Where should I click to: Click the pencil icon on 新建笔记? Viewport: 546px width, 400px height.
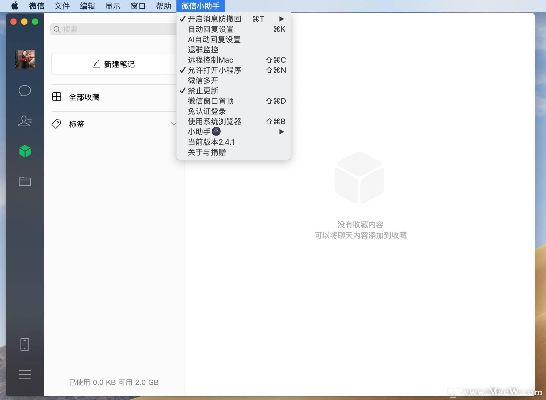click(x=96, y=64)
